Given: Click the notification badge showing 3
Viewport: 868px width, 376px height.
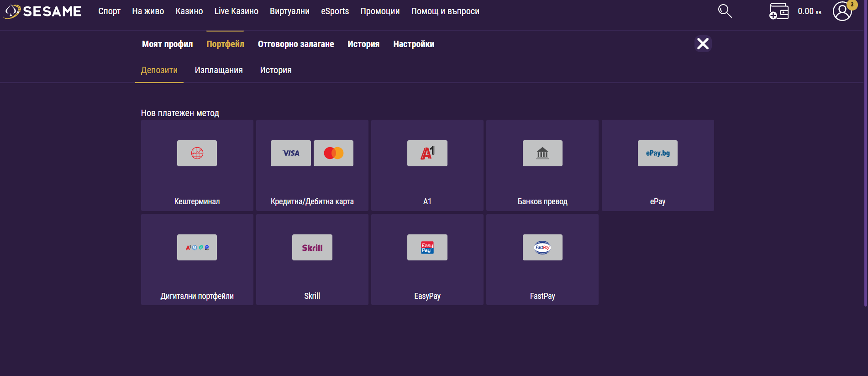Looking at the screenshot, I should coord(852,5).
